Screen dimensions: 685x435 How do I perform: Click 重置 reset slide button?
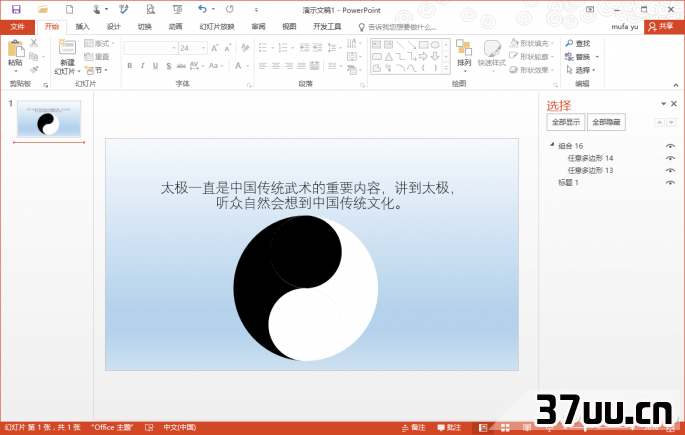pyautogui.click(x=97, y=57)
